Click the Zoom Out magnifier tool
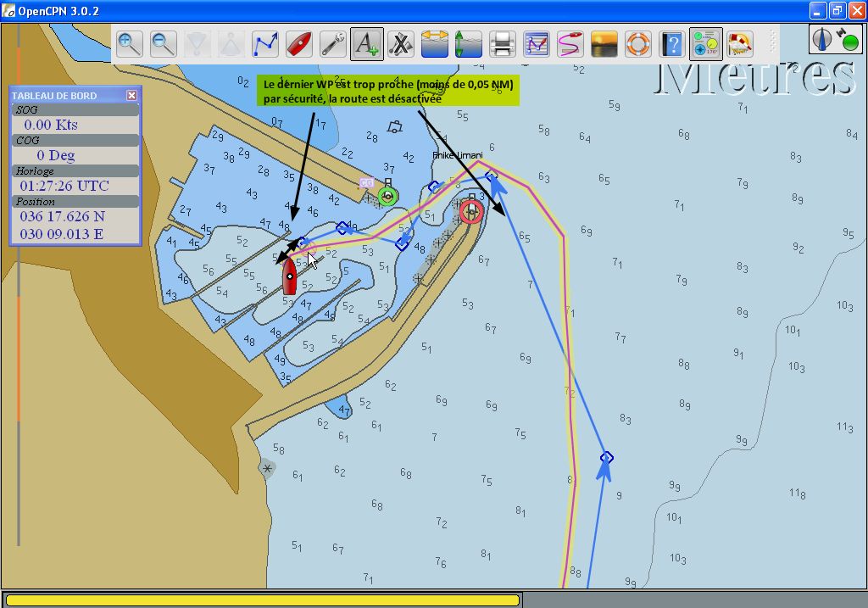868x608 pixels. coord(164,43)
